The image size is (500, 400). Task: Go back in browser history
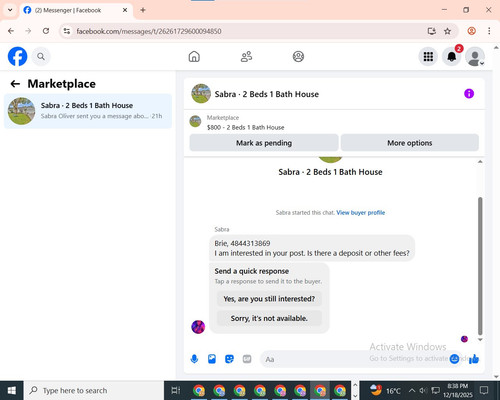pyautogui.click(x=11, y=31)
